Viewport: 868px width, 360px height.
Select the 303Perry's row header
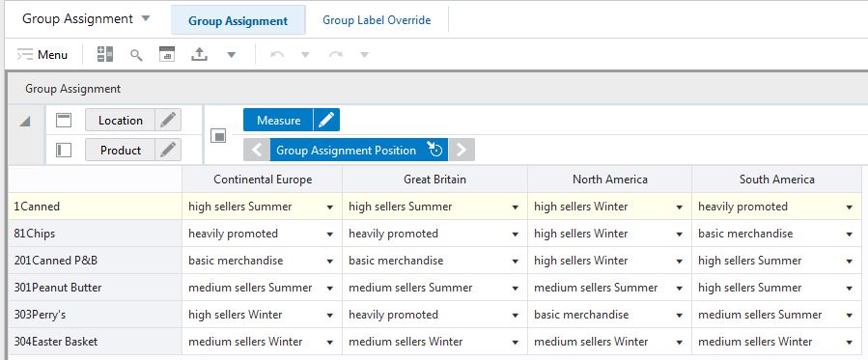click(x=95, y=315)
